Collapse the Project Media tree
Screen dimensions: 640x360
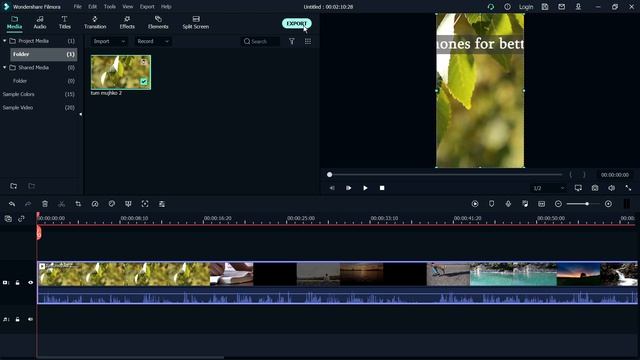(x=4, y=41)
